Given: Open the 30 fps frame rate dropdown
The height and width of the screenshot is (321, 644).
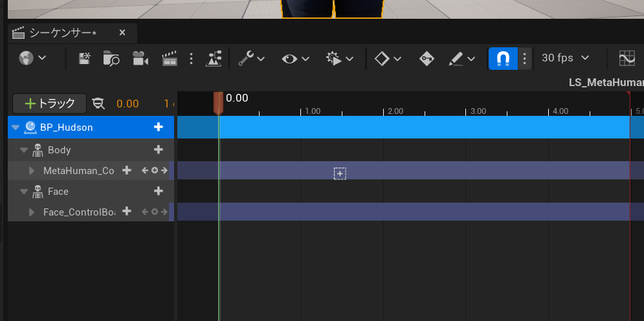Looking at the screenshot, I should point(565,58).
